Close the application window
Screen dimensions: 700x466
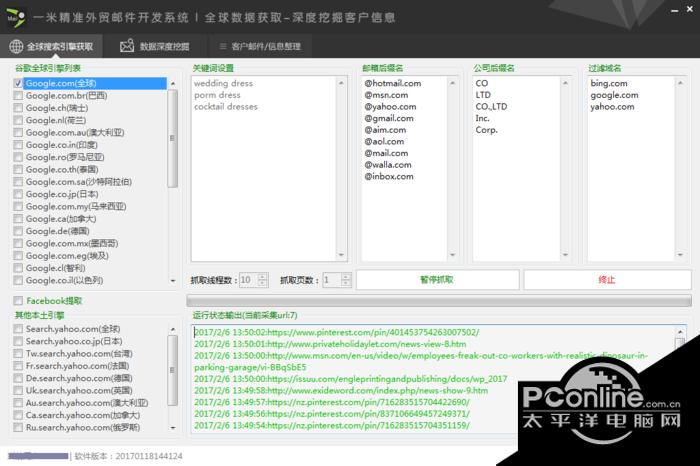click(x=690, y=9)
